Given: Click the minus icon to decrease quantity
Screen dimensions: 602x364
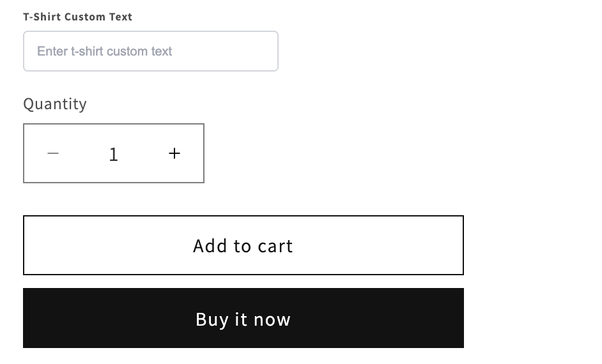Looking at the screenshot, I should click(53, 153).
